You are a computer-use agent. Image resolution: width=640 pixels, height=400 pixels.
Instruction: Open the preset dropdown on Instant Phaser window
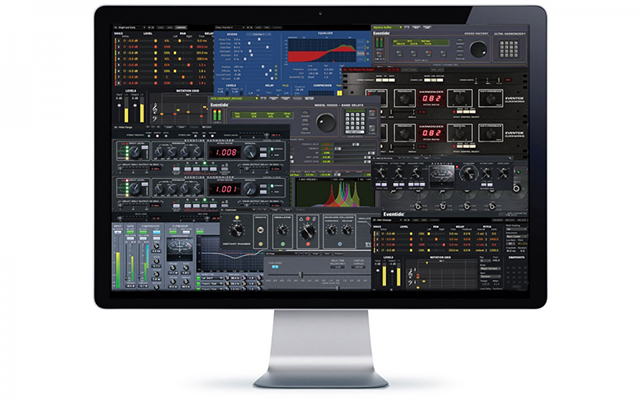point(236,210)
